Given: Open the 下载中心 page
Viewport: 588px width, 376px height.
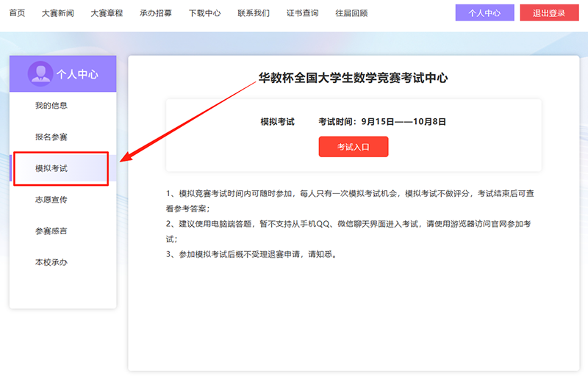Looking at the screenshot, I should pyautogui.click(x=205, y=13).
